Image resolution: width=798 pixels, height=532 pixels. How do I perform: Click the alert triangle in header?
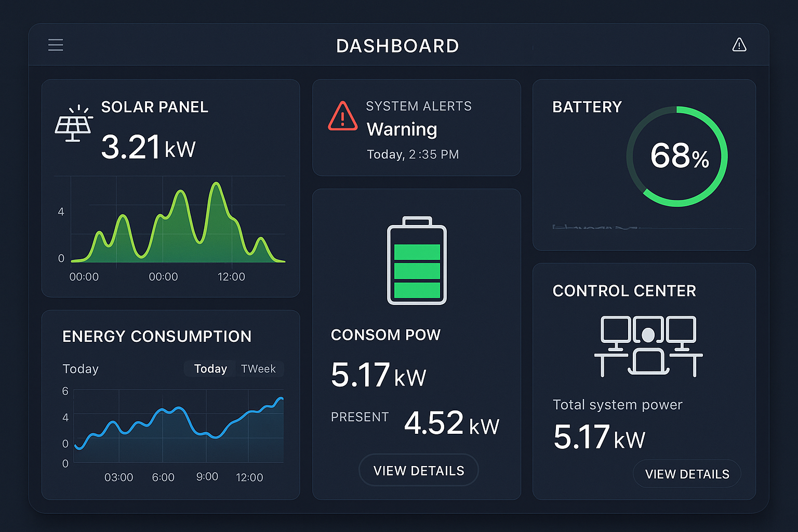point(739,45)
